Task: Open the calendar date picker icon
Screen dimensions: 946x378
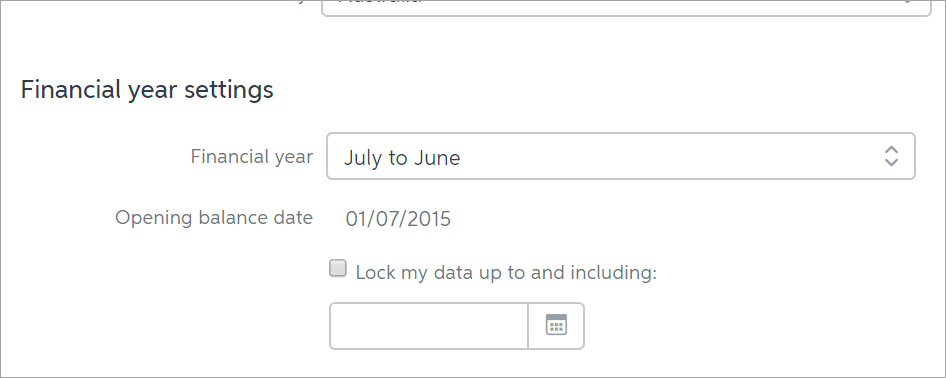Action: pyautogui.click(x=556, y=326)
